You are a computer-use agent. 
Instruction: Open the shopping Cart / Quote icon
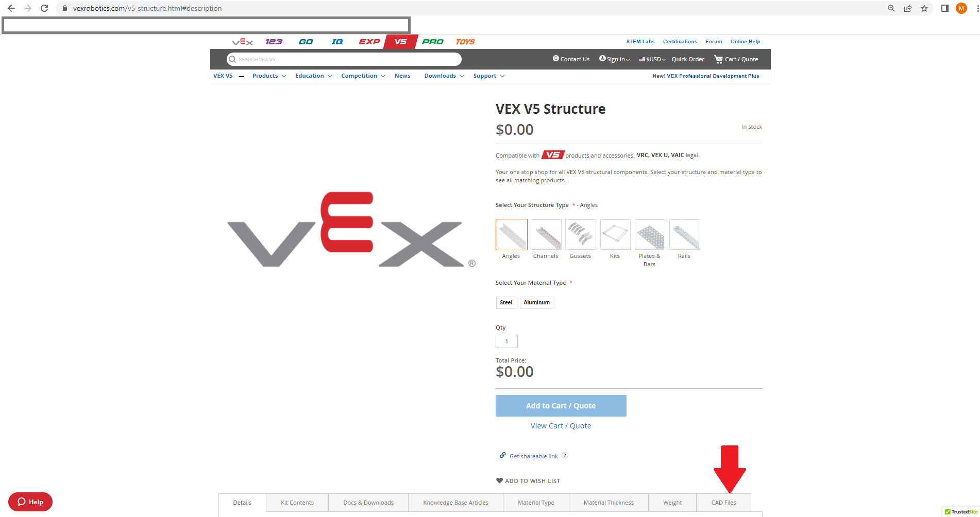click(718, 59)
